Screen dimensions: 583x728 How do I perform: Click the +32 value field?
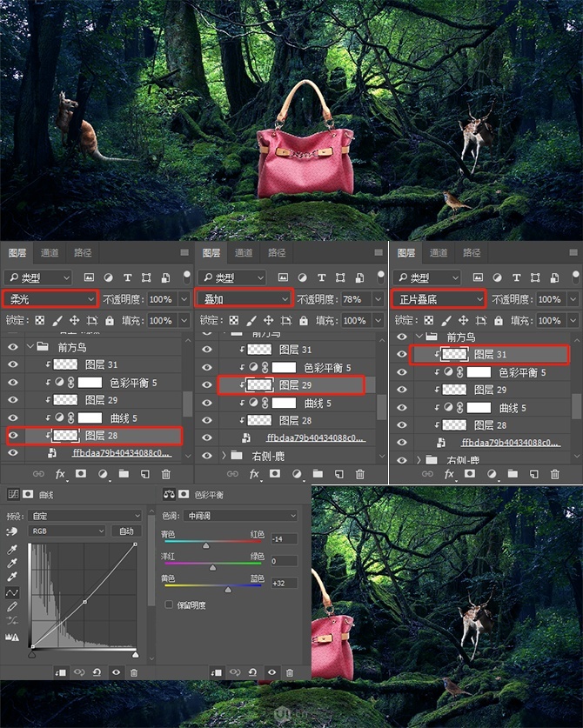pos(284,583)
